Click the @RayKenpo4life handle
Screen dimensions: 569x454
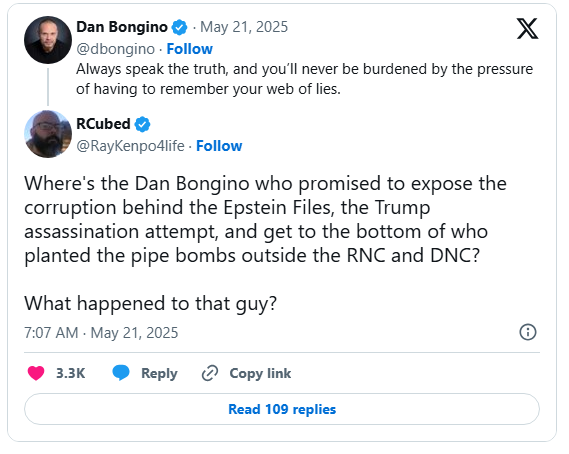(x=130, y=146)
